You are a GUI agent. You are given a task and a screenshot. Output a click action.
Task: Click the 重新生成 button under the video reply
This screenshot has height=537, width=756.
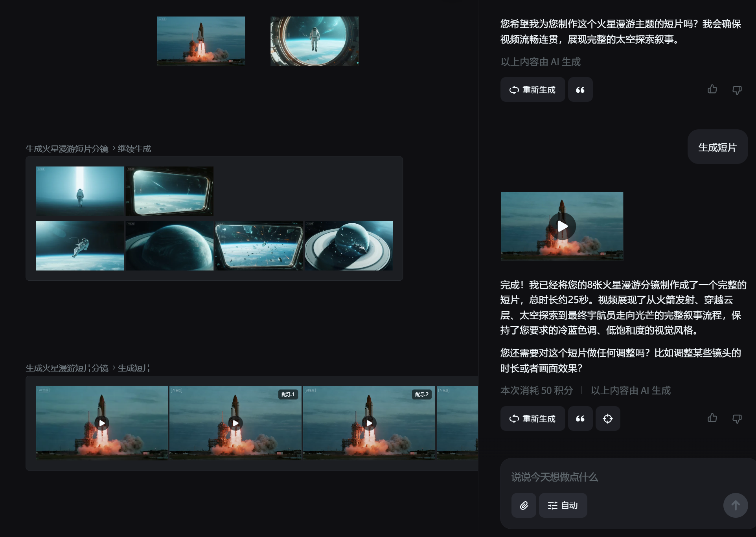coord(533,419)
